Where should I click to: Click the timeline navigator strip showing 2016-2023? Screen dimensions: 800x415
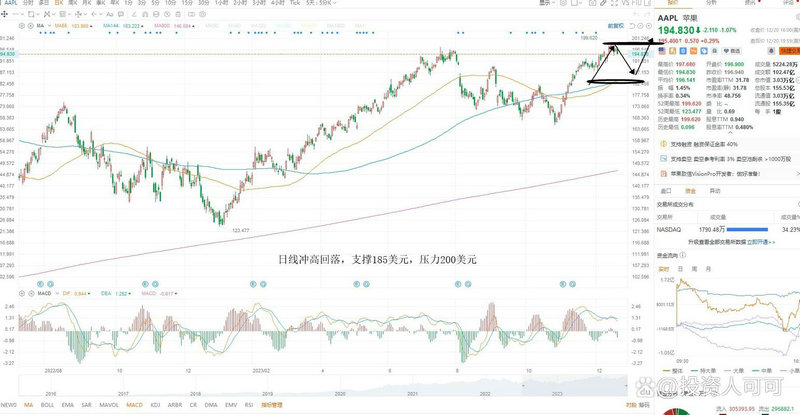pyautogui.click(x=323, y=385)
